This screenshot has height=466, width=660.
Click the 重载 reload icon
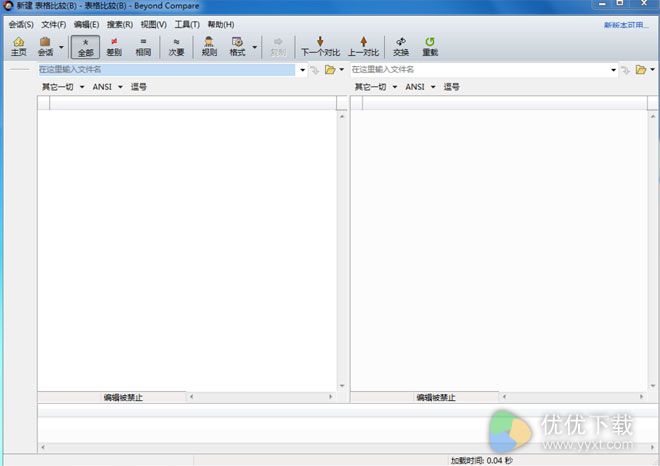(430, 47)
